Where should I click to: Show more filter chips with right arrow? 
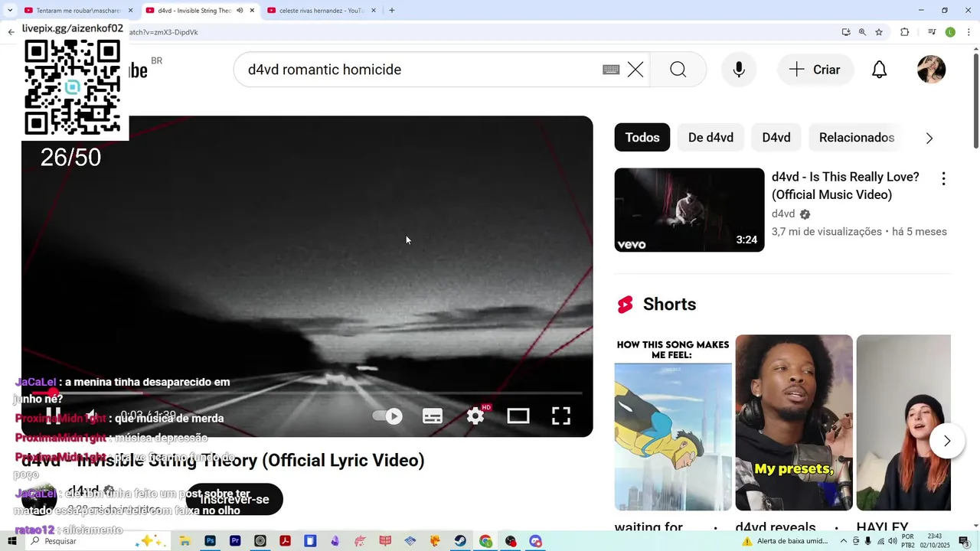click(x=929, y=139)
